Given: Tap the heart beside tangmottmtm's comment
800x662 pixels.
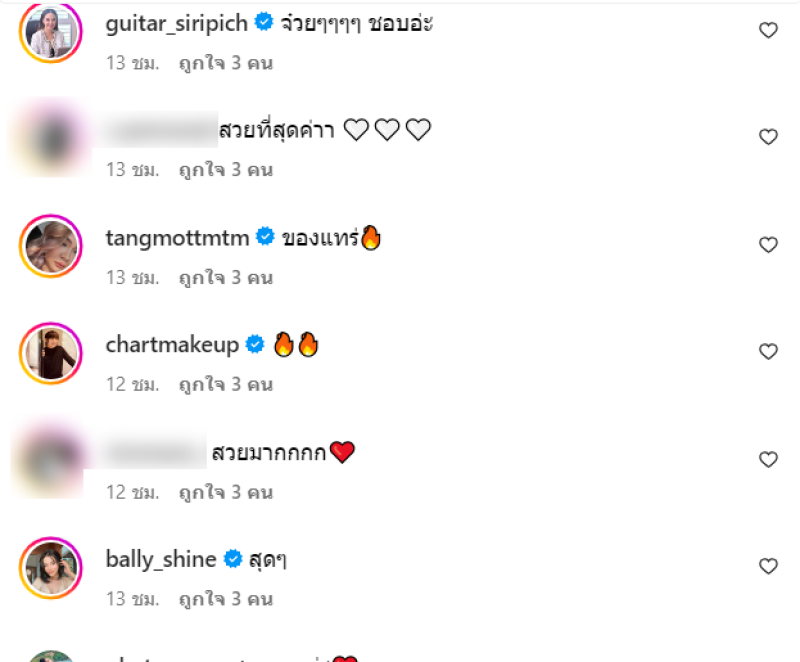Looking at the screenshot, I should point(768,245).
